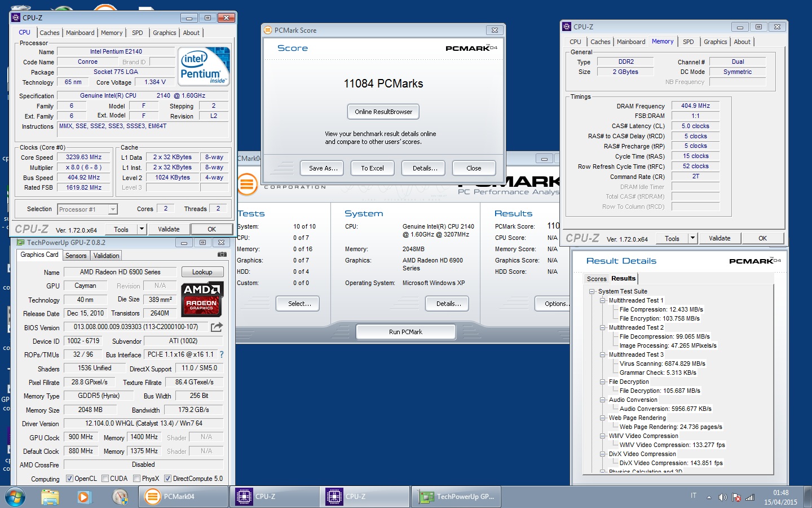812x508 pixels.
Task: Collapse the Audio Conversion tree node
Action: coord(603,400)
